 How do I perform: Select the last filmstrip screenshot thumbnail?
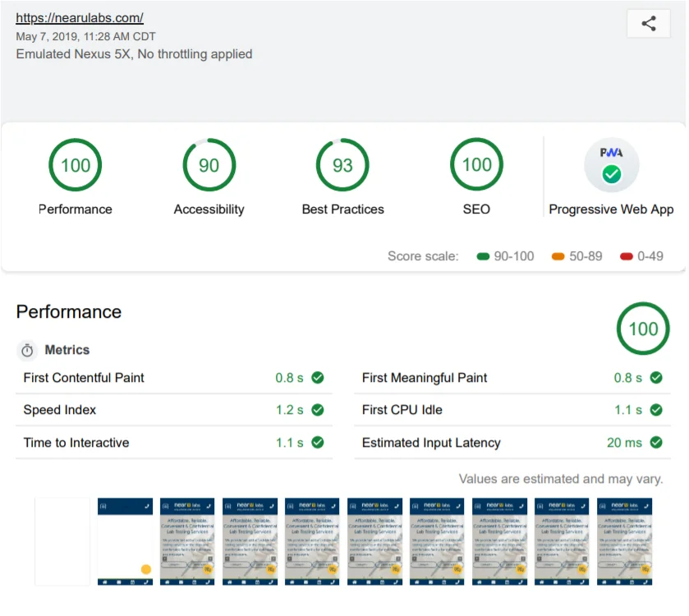click(x=624, y=541)
